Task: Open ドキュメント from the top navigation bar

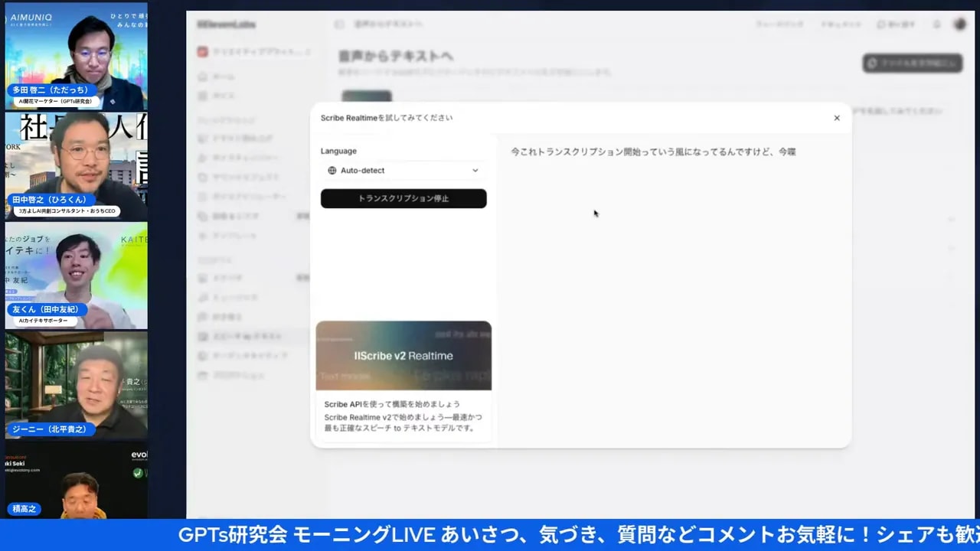Action: pos(841,24)
